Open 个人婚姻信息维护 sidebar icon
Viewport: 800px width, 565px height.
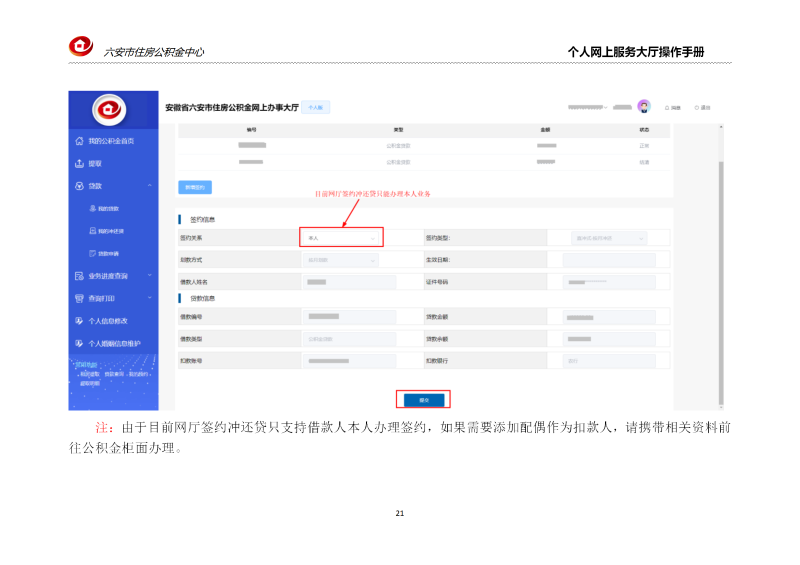(x=79, y=343)
